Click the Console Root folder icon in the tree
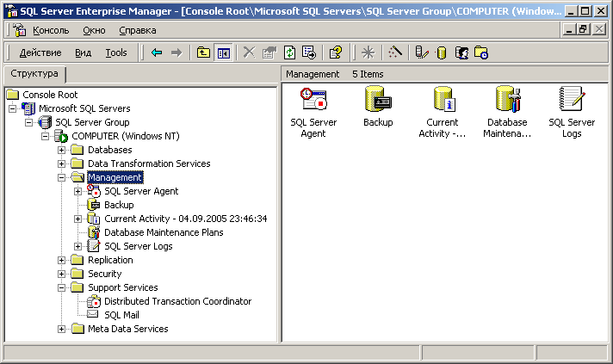This screenshot has width=613, height=364. point(13,95)
